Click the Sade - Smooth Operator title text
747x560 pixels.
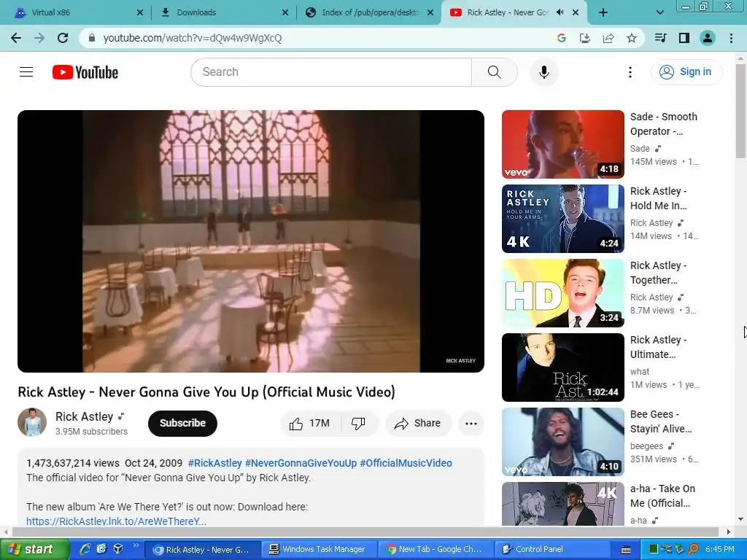[663, 124]
